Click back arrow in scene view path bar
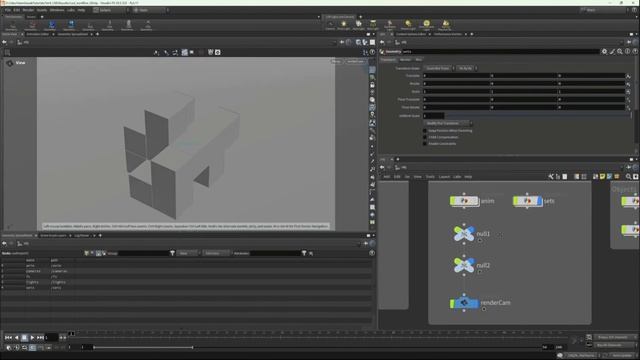The image size is (640, 360). (x=4, y=42)
